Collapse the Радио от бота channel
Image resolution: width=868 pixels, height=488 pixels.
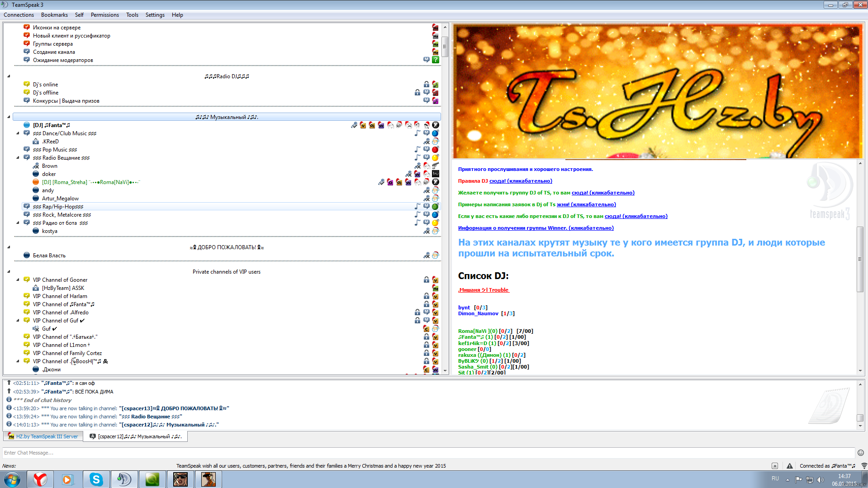(x=18, y=223)
